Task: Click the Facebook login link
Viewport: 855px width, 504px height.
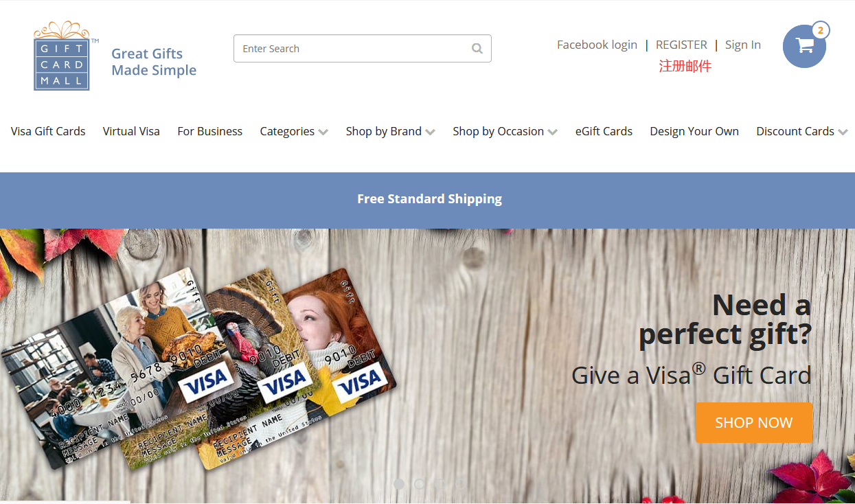Action: (x=597, y=45)
